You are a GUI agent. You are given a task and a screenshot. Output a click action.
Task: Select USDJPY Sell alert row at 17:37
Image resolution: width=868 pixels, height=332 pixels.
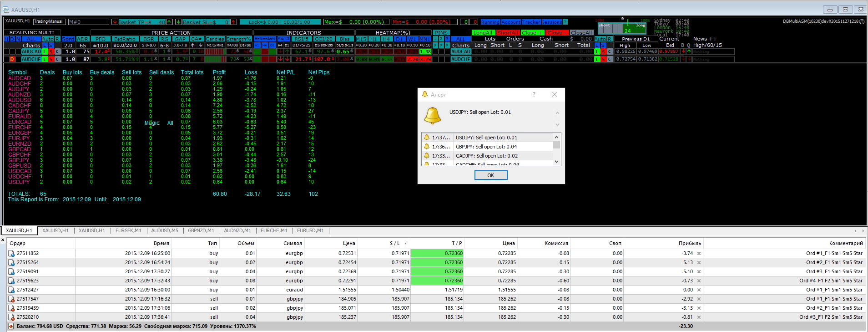click(x=487, y=138)
